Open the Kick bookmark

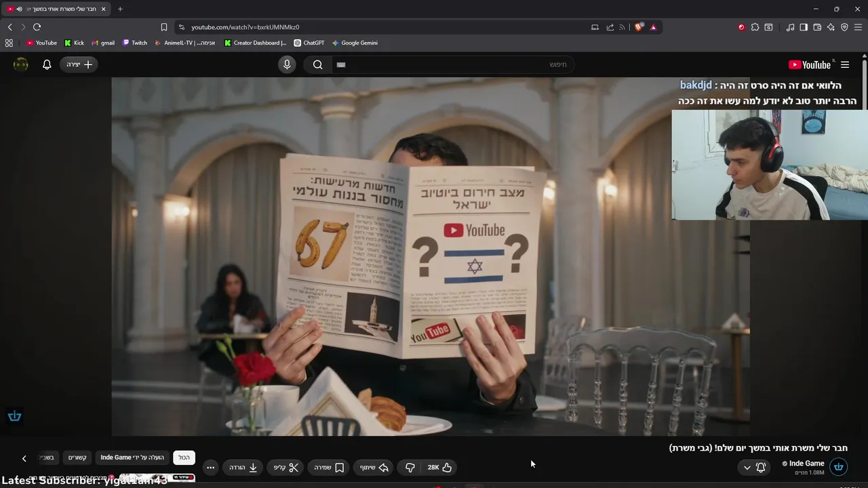pos(74,43)
